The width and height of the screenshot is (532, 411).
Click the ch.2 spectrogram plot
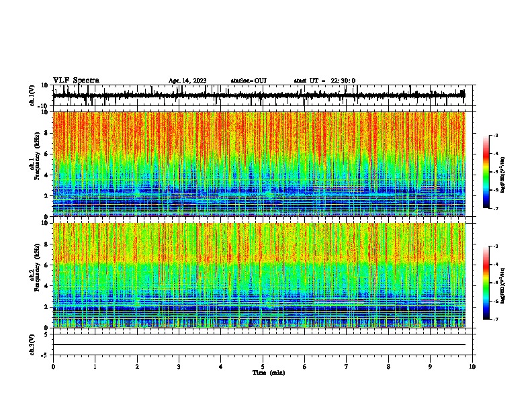point(259,275)
